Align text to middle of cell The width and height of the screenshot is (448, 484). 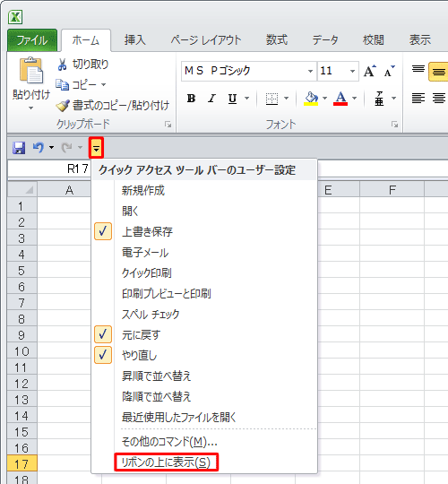point(438,73)
